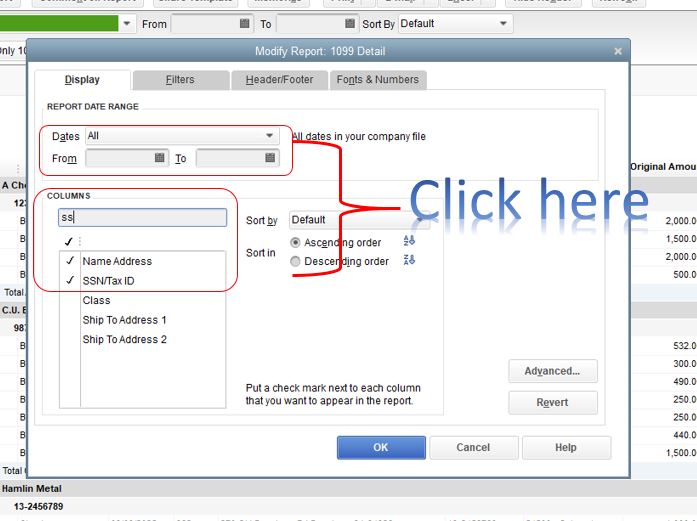Open the Fonts & Numbers tab
The width and height of the screenshot is (697, 521).
[378, 80]
